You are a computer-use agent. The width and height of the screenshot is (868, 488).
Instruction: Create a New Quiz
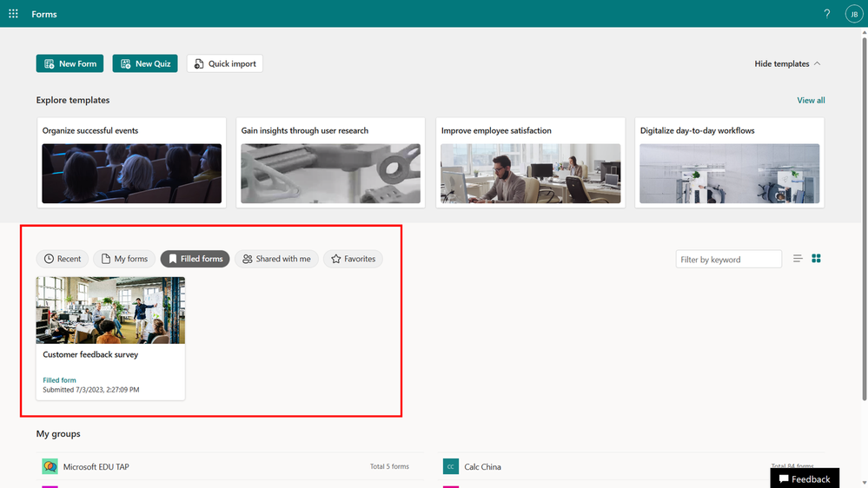(x=145, y=63)
